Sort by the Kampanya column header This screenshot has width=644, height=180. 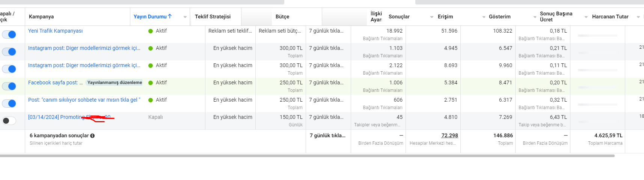41,16
